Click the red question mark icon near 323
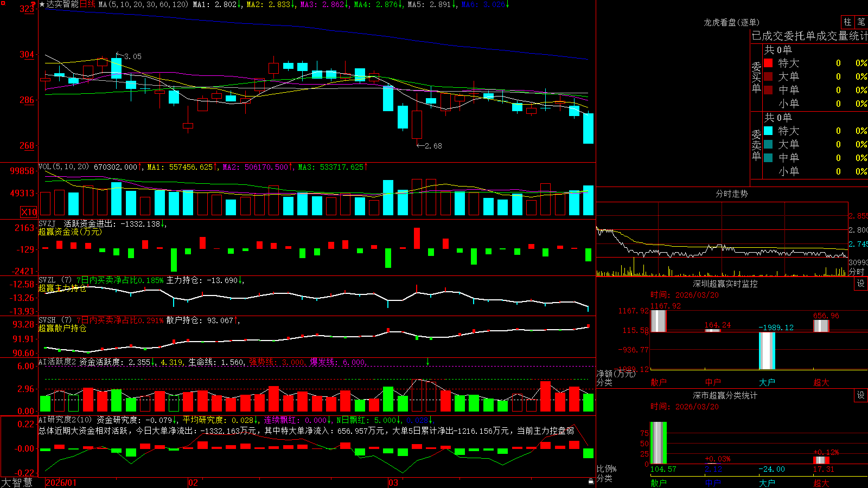 [x=34, y=4]
